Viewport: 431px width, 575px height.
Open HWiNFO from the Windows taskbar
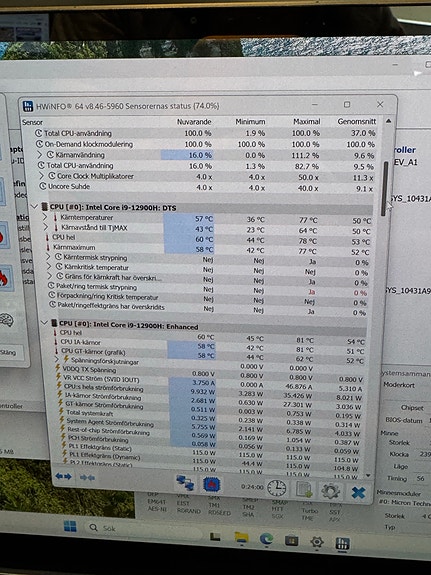(342, 543)
